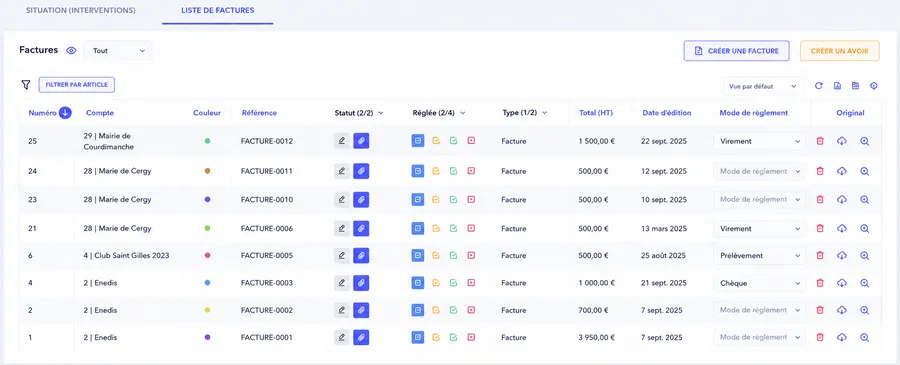Open the Tout invoices filter dropdown

118,51
